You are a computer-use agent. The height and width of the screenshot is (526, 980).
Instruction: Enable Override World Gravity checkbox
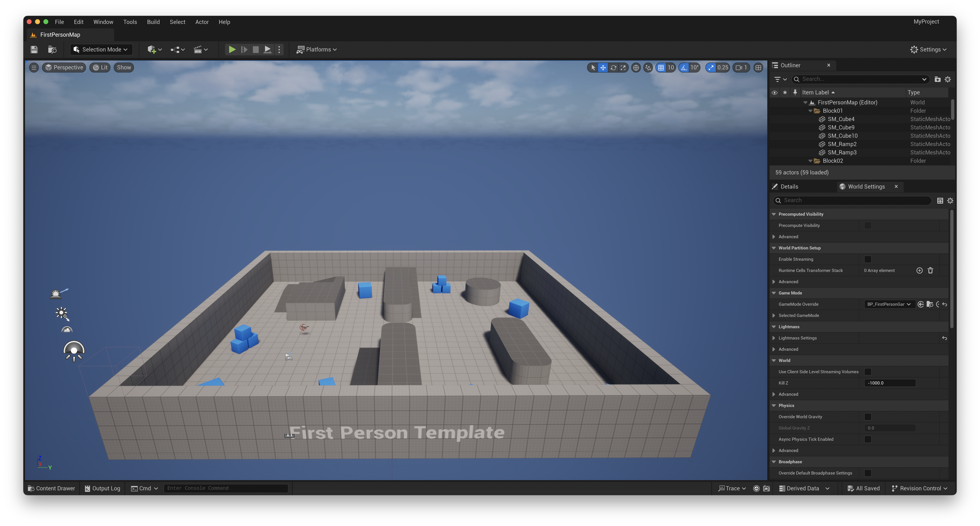[x=868, y=417]
